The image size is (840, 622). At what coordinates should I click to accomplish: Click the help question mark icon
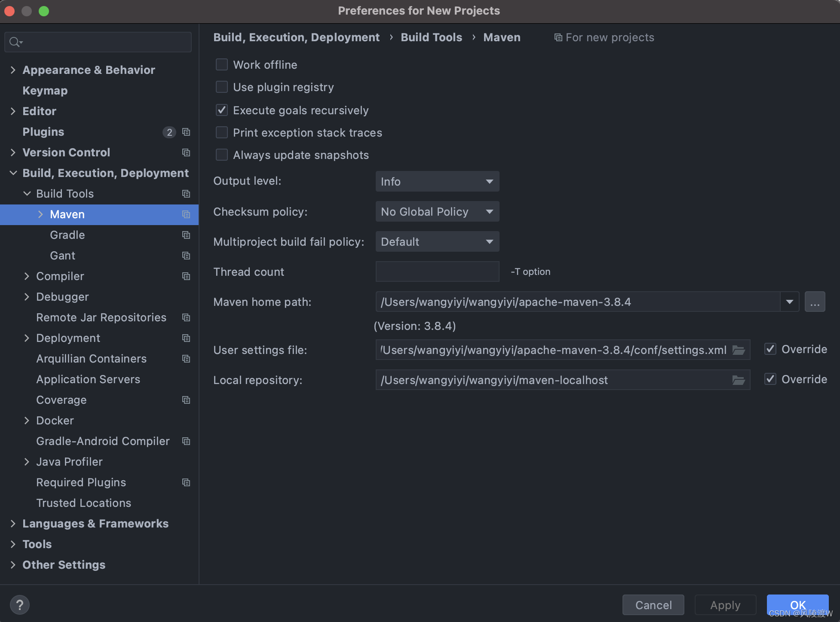[19, 605]
